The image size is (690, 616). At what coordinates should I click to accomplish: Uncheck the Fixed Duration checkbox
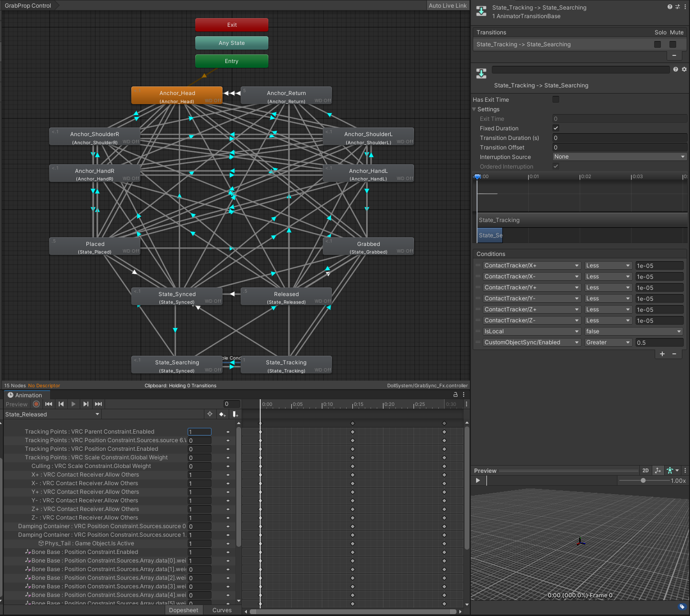point(556,128)
